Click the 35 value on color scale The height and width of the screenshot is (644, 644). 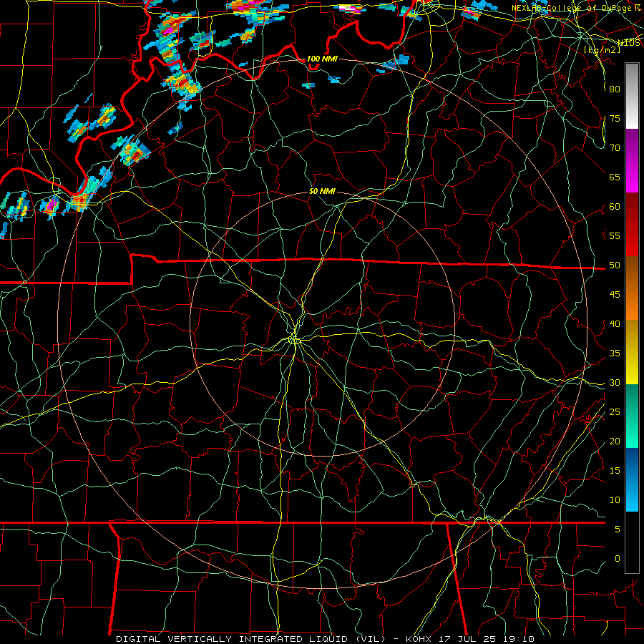coord(615,353)
